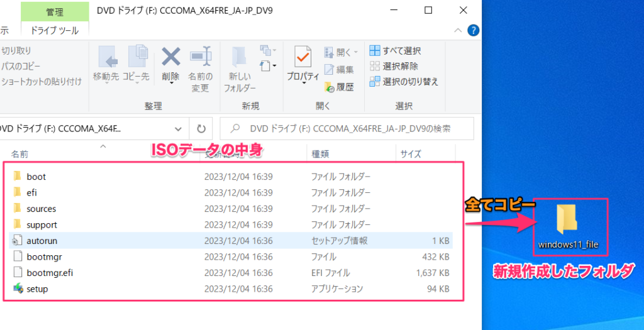Open Properties (プロパティ) checkmark icon
The image size is (644, 330).
click(x=303, y=57)
